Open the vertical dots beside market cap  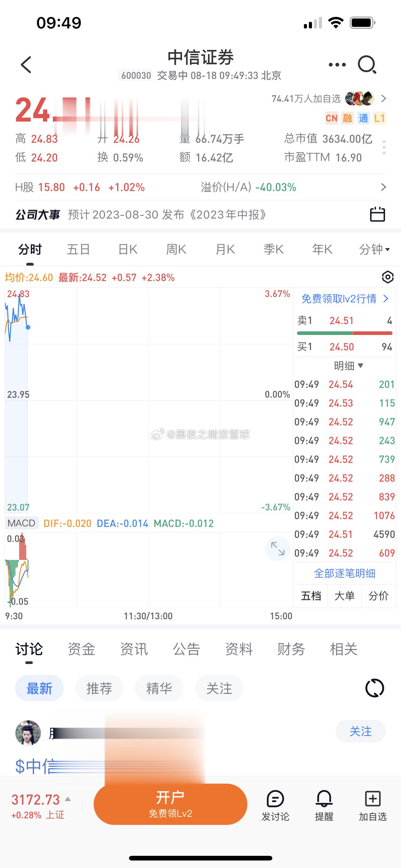pyautogui.click(x=384, y=147)
